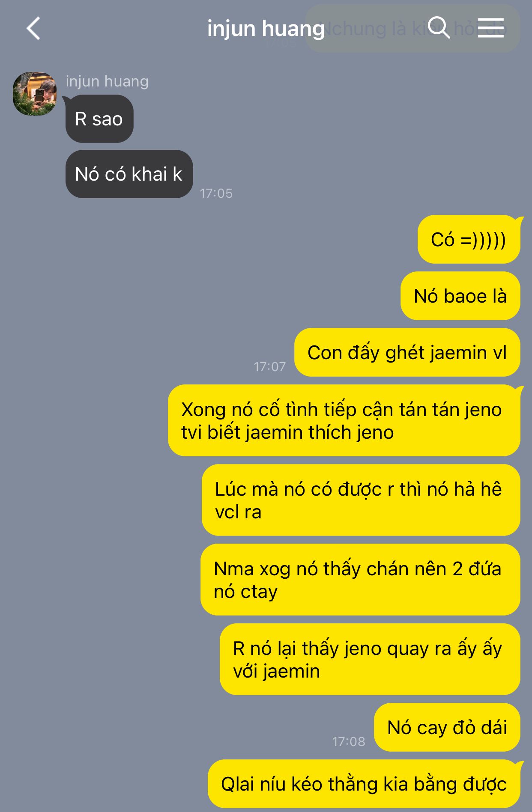Open the chat search magnifier icon
The image size is (532, 812).
click(439, 28)
